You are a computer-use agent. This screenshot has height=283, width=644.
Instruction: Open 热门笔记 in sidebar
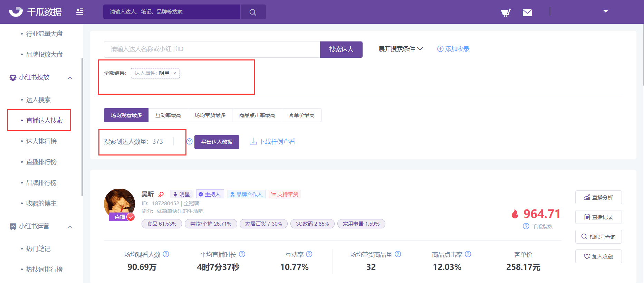click(x=38, y=249)
